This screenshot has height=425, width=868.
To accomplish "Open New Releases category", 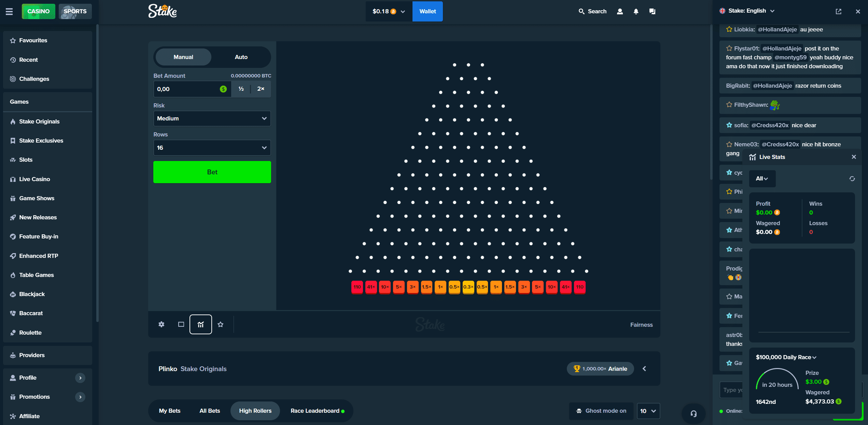I will [47, 217].
